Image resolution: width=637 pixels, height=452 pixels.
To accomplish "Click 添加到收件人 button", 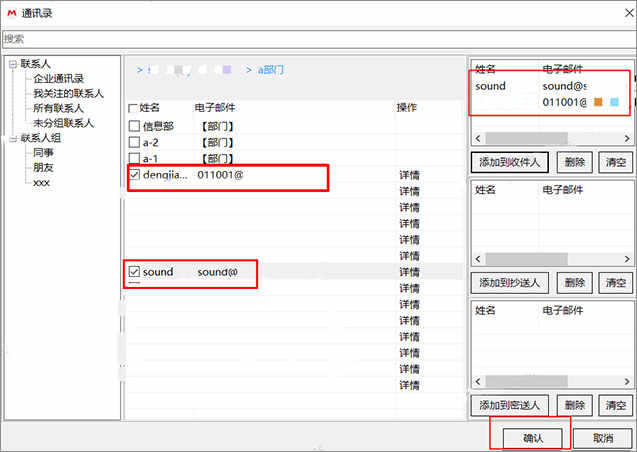I will pos(509,162).
